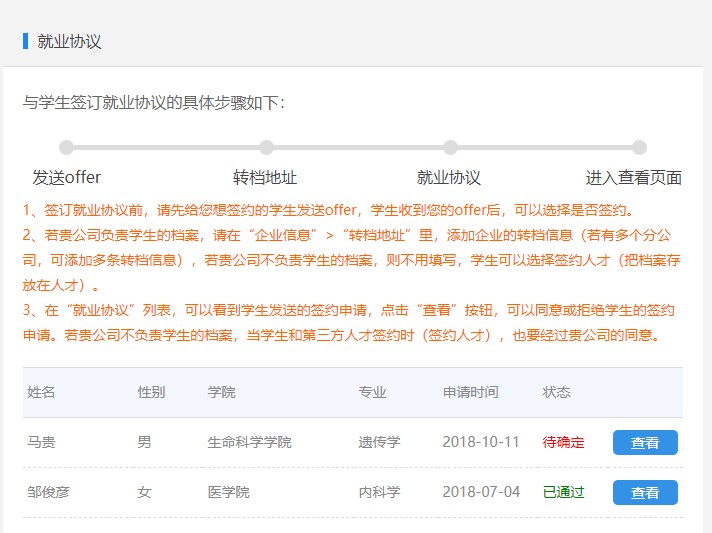This screenshot has width=712, height=533.
Task: Click the 2018-10-11 application date cell
Action: 481,442
